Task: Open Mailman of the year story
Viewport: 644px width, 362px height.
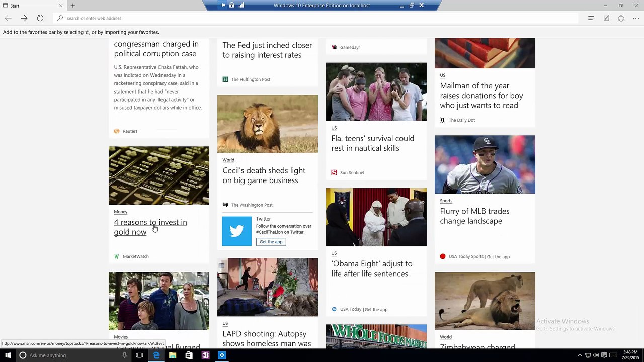Action: pos(481,96)
